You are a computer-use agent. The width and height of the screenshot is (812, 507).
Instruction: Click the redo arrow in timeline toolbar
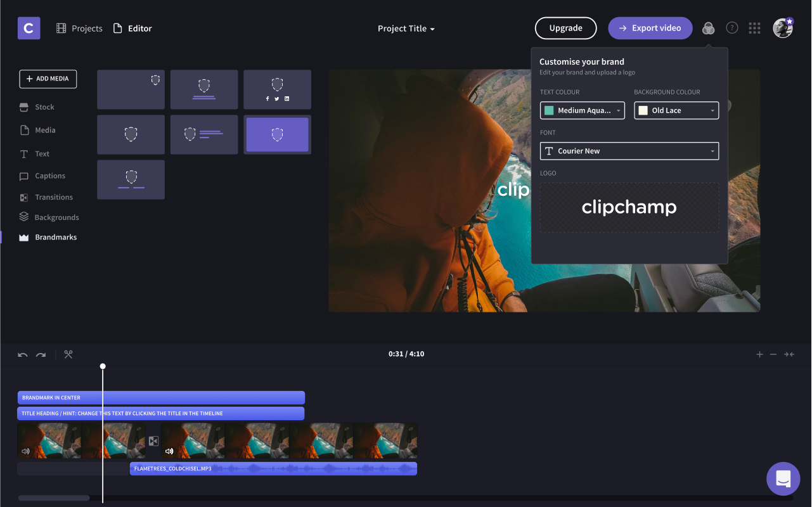pyautogui.click(x=41, y=355)
